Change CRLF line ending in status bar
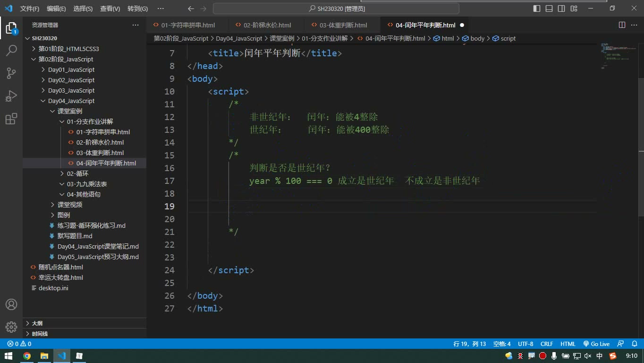644x363 pixels. point(547,344)
